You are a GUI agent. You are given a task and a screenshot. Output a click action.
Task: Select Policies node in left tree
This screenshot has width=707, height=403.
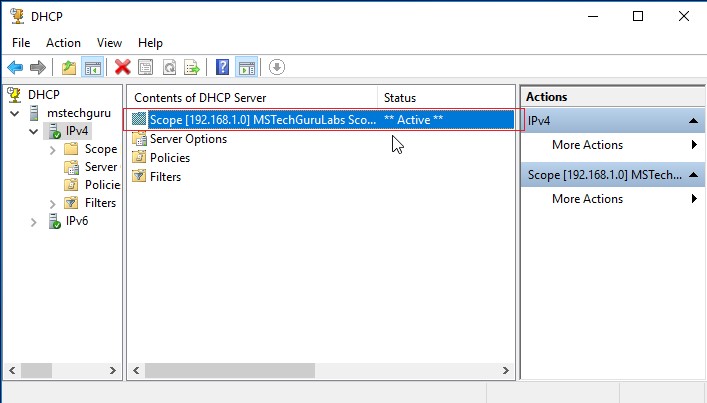point(102,185)
